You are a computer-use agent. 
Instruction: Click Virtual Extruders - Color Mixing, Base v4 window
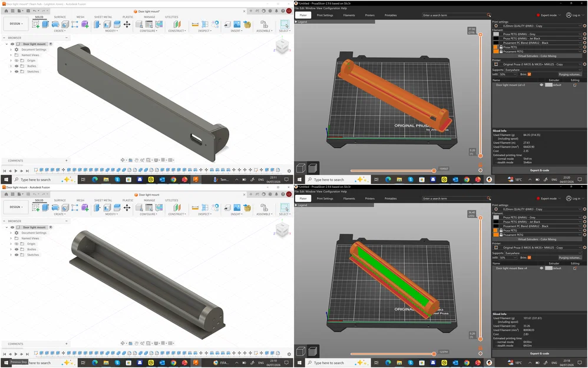pos(537,239)
